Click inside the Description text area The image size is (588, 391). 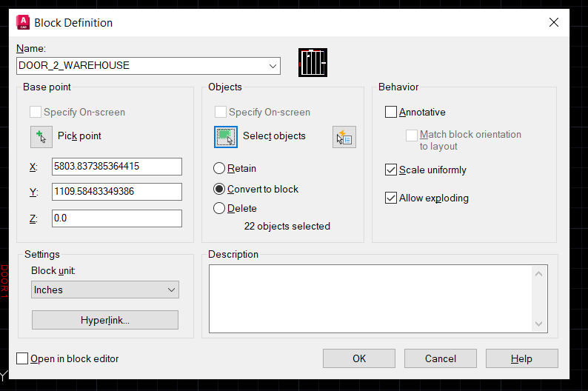pyautogui.click(x=370, y=298)
